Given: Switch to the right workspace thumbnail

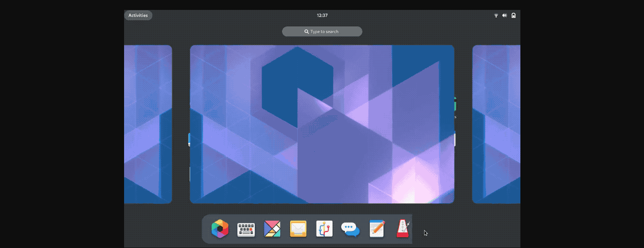Looking at the screenshot, I should pos(496,124).
